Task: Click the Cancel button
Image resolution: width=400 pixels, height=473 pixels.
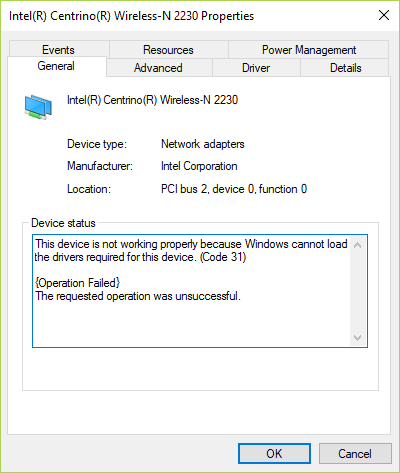Action: [355, 453]
